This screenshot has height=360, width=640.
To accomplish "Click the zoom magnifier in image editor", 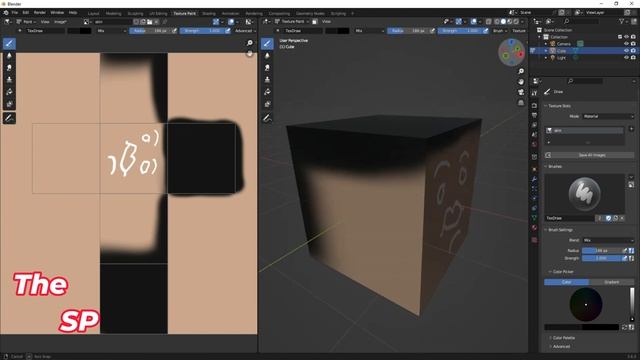I will 250,43.
